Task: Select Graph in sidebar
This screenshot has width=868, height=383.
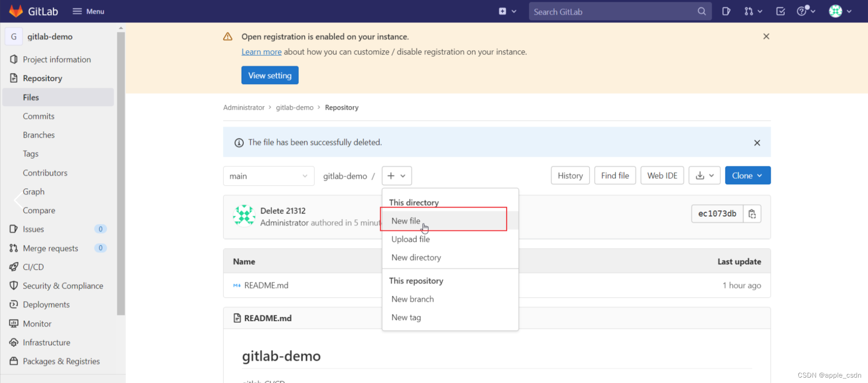Action: pos(34,191)
